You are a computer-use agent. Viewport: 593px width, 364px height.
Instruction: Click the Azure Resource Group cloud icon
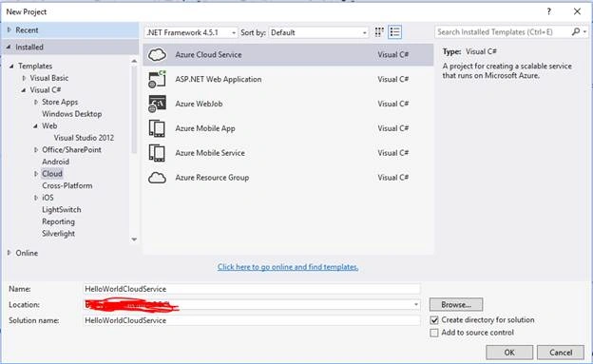click(157, 178)
